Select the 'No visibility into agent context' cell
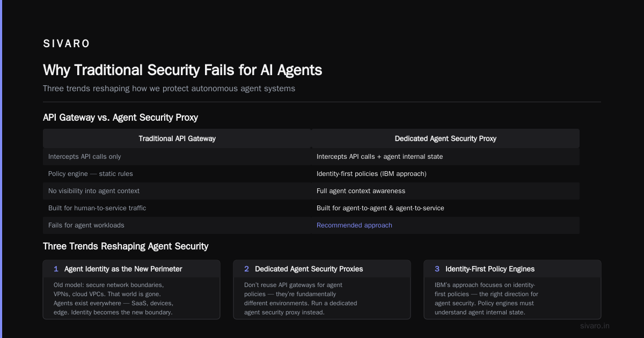The width and height of the screenshot is (644, 338). (x=177, y=191)
